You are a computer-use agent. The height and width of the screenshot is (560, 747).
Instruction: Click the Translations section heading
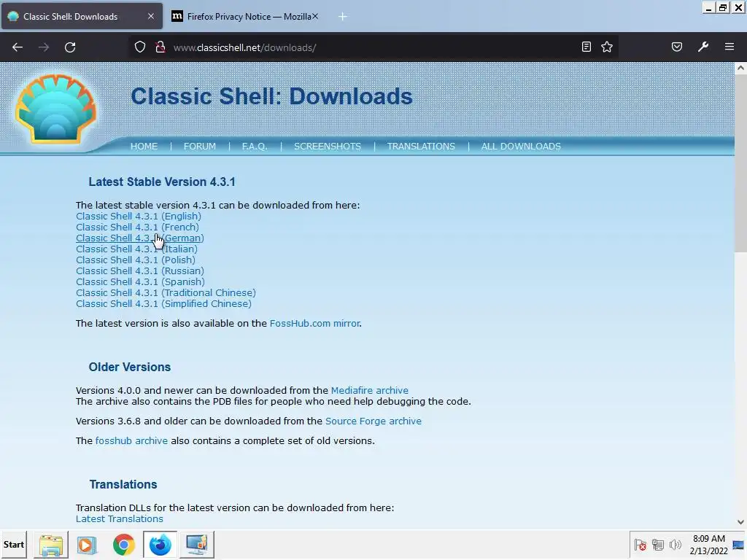tap(123, 484)
